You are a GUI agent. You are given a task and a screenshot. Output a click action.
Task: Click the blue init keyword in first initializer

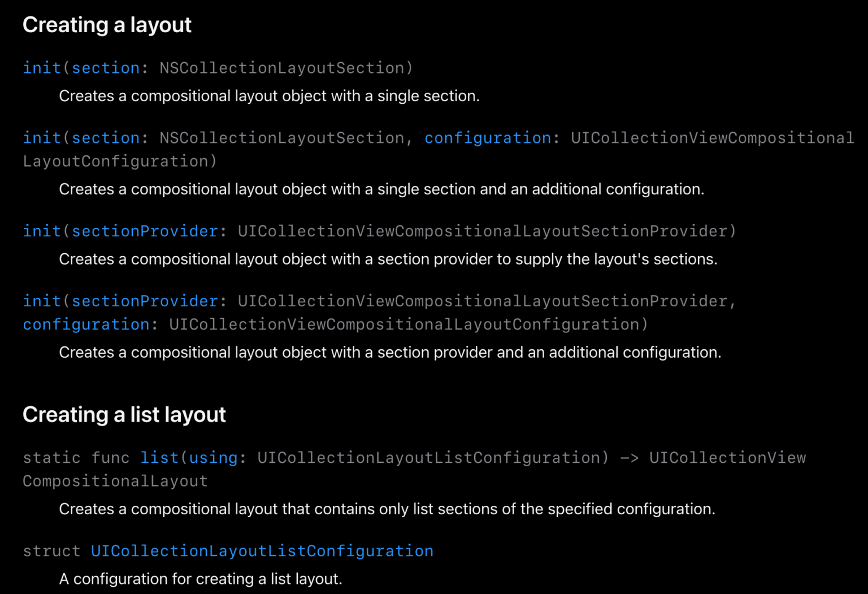coord(42,68)
